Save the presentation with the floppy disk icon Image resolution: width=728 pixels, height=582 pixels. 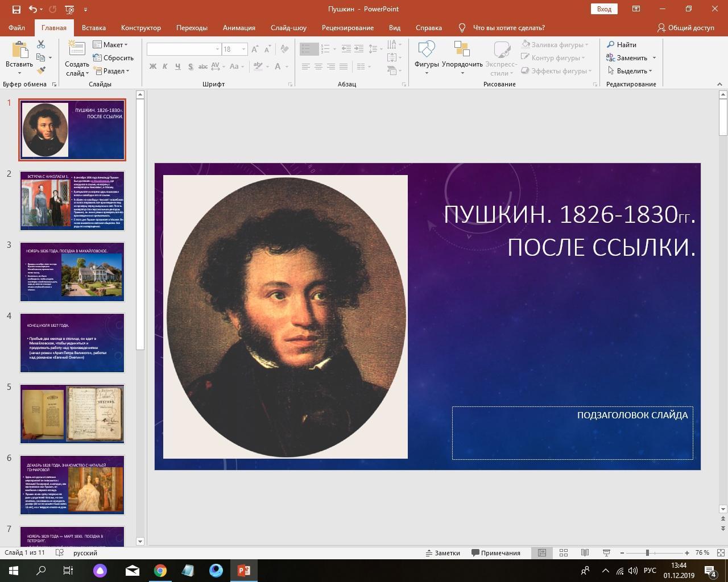16,9
